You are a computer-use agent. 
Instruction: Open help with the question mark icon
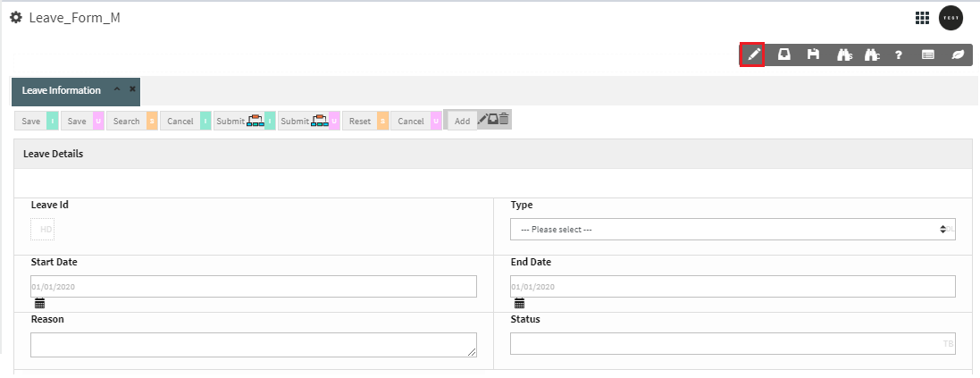point(899,55)
